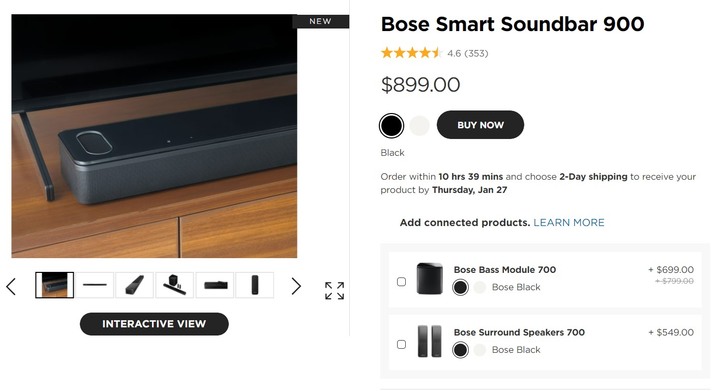Click the next image arrow in gallery

296,286
